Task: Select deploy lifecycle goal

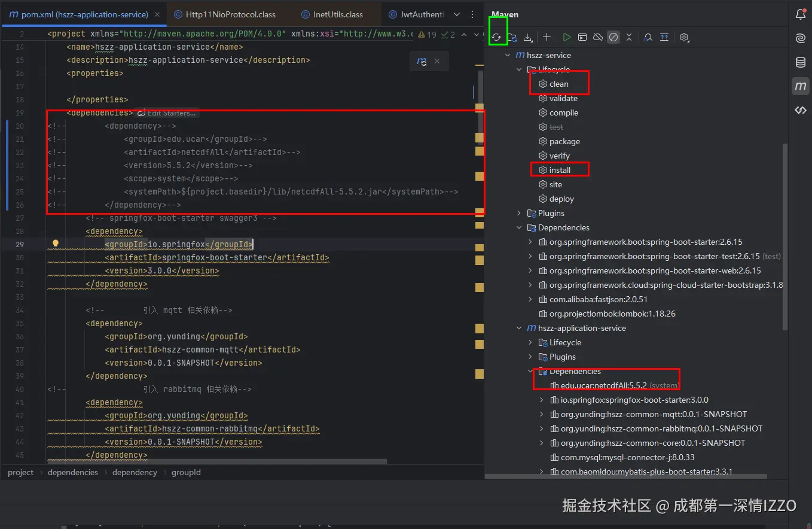Action: pos(561,199)
